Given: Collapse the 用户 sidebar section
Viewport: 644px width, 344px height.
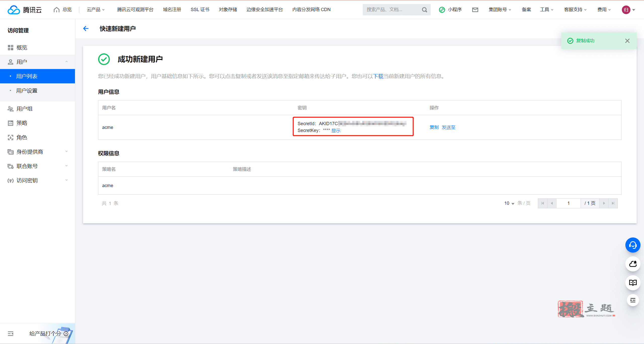Looking at the screenshot, I should (37, 62).
